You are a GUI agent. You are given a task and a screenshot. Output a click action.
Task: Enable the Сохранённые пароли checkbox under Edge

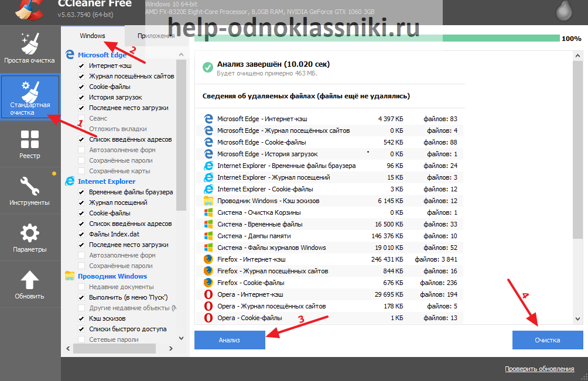[81, 160]
